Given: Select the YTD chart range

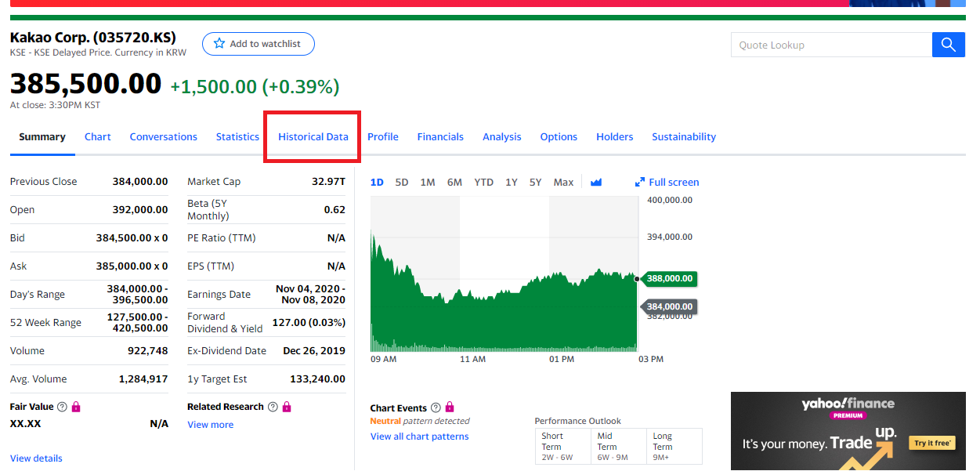Looking at the screenshot, I should pyautogui.click(x=484, y=182).
